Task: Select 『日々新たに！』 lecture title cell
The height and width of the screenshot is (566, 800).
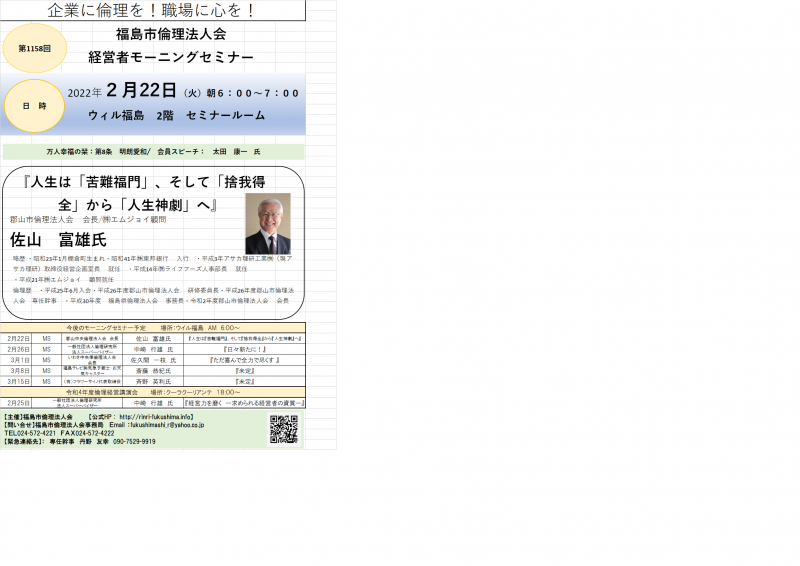Action: click(244, 349)
